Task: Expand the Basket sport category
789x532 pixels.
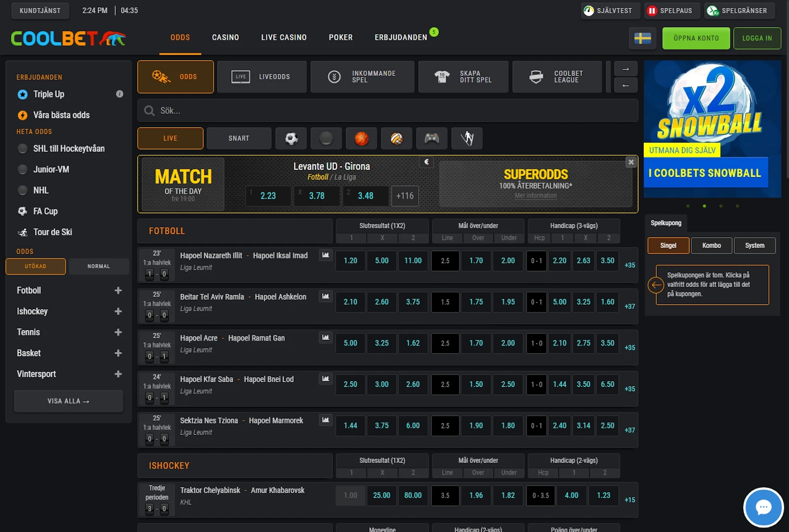Action: pos(118,353)
